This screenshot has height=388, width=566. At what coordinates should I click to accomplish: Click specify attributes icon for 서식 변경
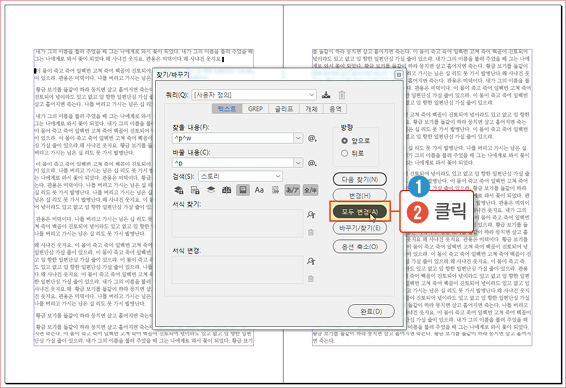coord(311,261)
